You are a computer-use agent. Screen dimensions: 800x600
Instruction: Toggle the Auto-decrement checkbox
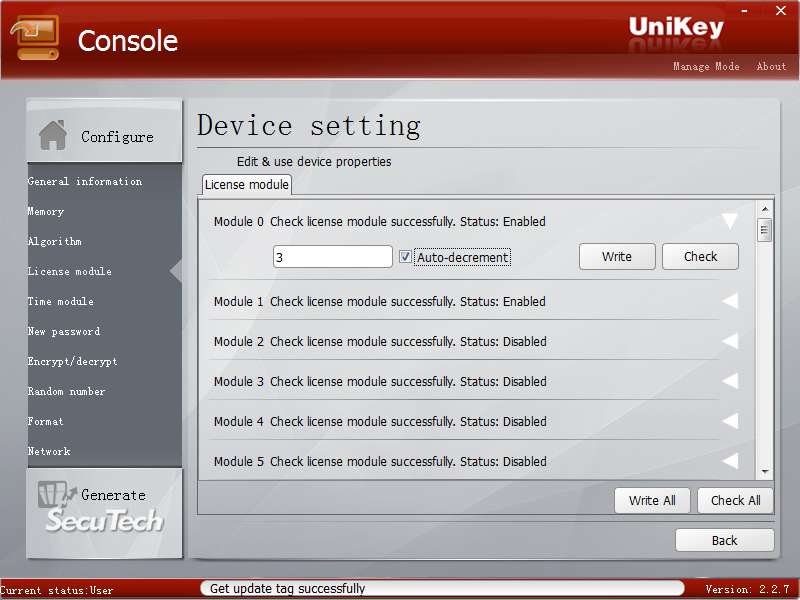(x=405, y=257)
